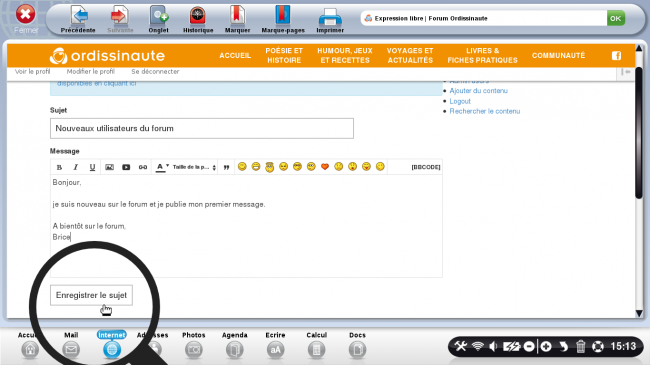The image size is (650, 365).
Task: Insert an image into the message
Action: [x=109, y=167]
